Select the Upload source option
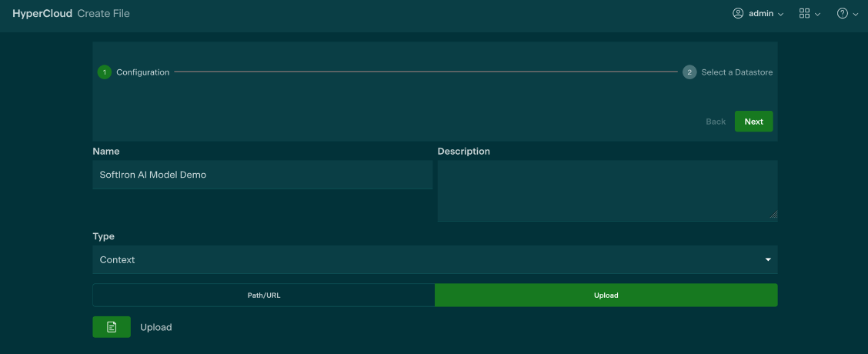This screenshot has width=868, height=354. pos(606,296)
